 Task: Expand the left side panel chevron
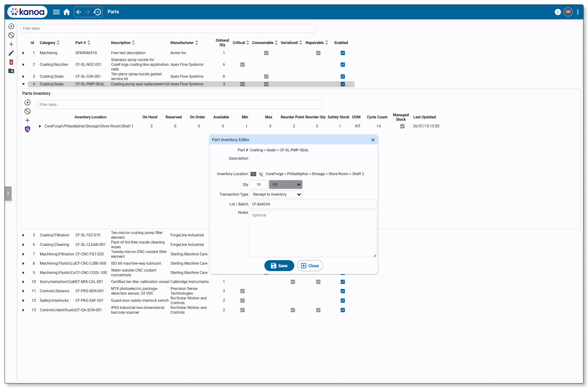pos(8,193)
